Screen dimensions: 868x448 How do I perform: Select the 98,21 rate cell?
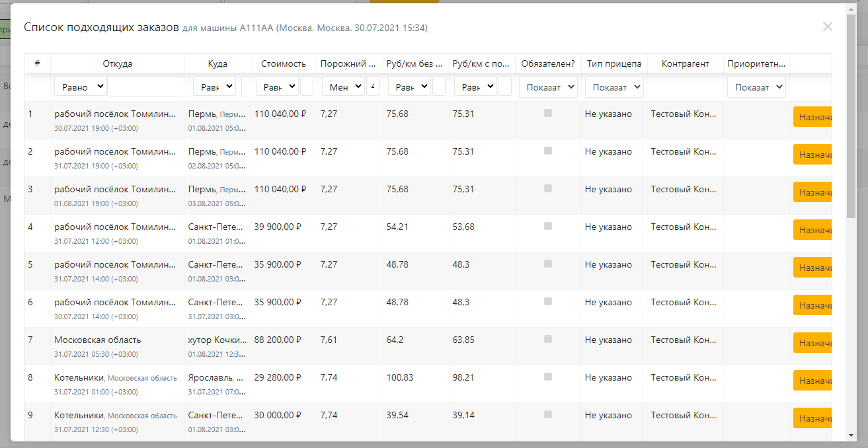[x=482, y=384]
